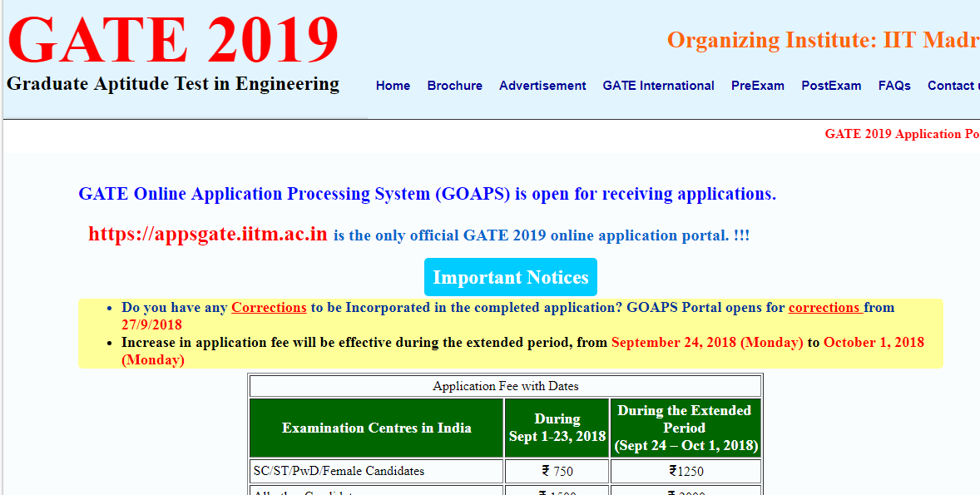
Task: Follow the first 'Corrections' red link
Action: click(x=269, y=308)
